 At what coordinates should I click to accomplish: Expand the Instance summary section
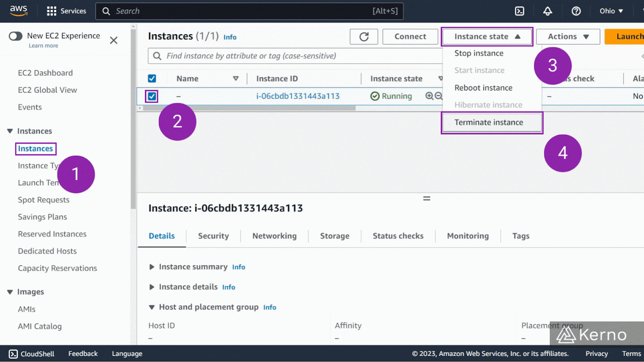(152, 267)
